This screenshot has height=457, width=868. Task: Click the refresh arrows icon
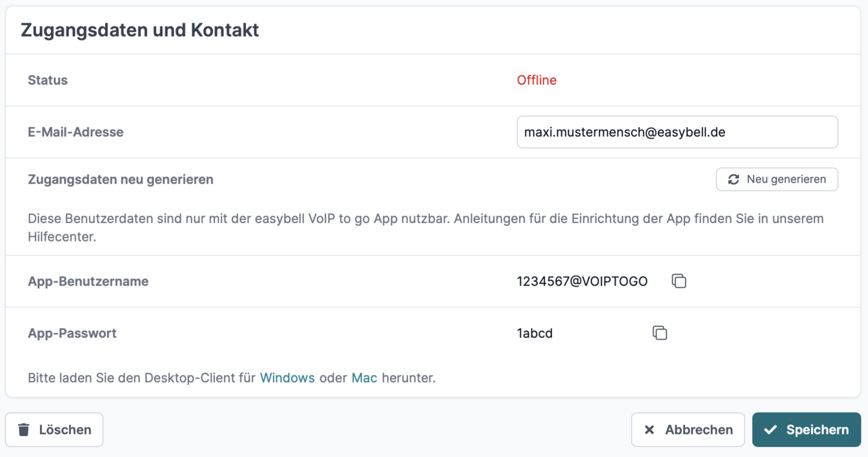[733, 180]
